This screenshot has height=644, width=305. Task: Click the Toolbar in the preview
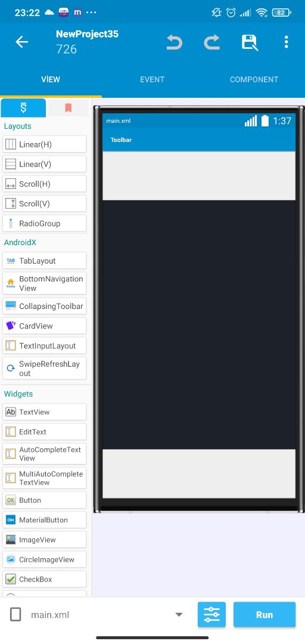click(x=199, y=140)
